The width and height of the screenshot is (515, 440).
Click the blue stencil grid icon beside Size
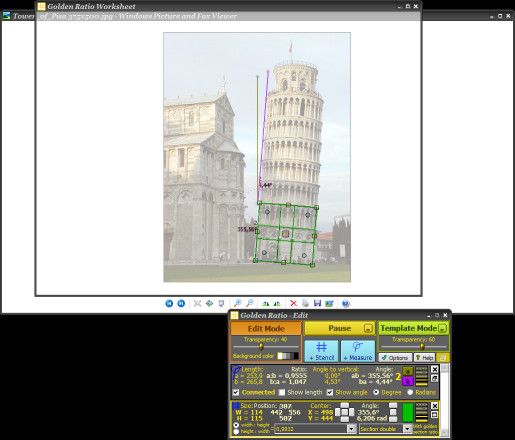tap(236, 406)
